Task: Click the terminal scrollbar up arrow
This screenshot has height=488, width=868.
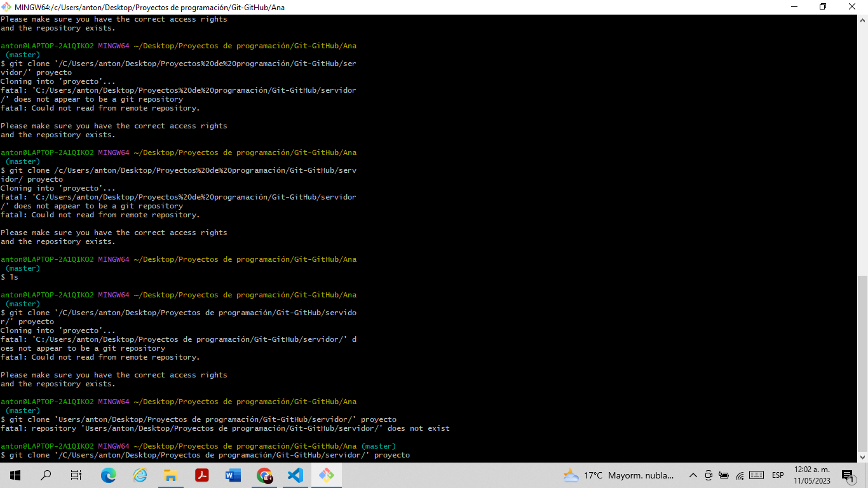Action: tap(862, 20)
